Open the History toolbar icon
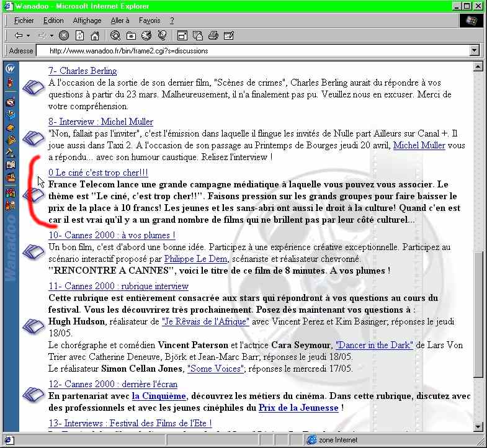Screen dimensions: 487x448 (146, 36)
